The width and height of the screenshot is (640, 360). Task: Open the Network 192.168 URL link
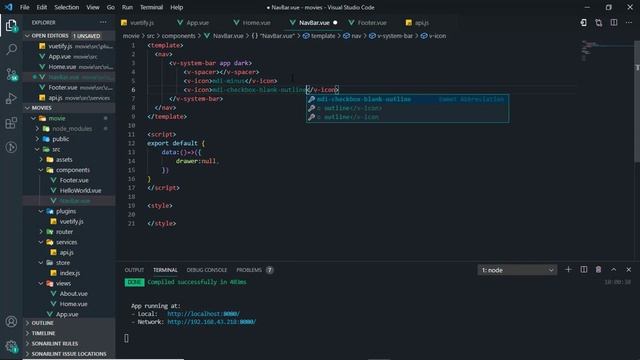[211, 322]
